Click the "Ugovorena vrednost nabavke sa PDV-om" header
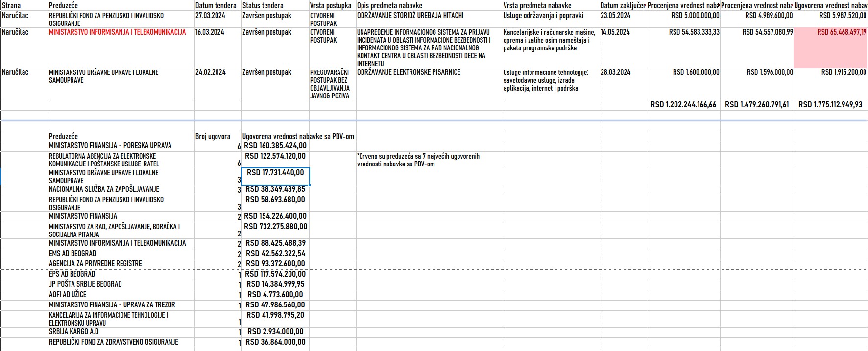Image resolution: width=868 pixels, height=351 pixels. coord(298,136)
